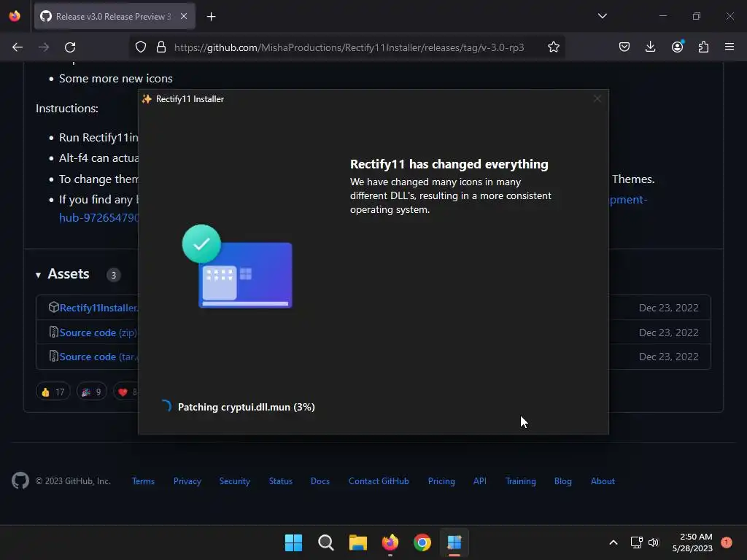Show hidden system tray icons

[x=614, y=542]
